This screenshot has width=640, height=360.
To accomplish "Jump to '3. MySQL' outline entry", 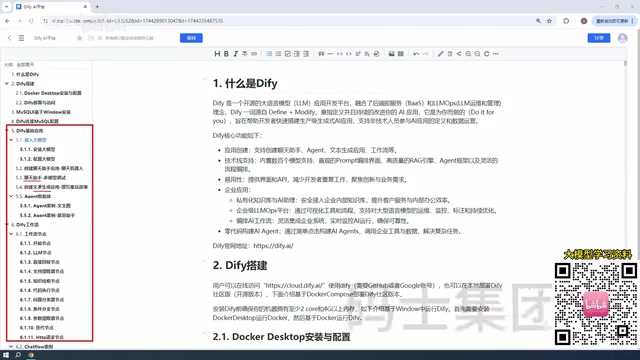I will point(41,112).
